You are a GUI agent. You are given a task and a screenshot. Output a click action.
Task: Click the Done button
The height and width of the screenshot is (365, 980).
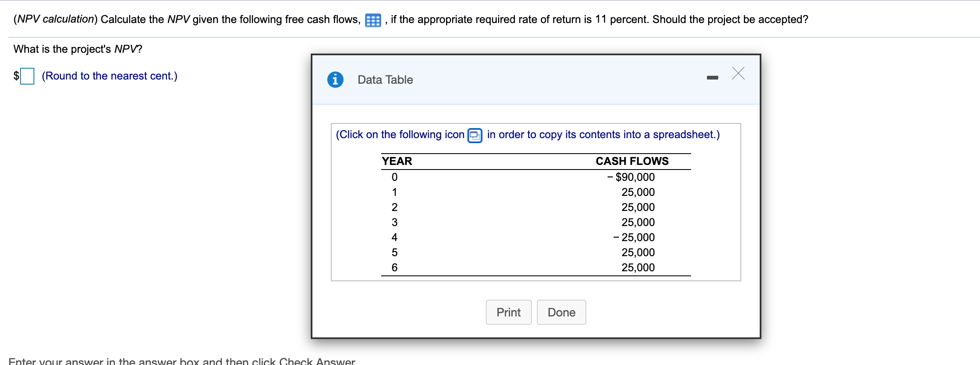pyautogui.click(x=561, y=312)
